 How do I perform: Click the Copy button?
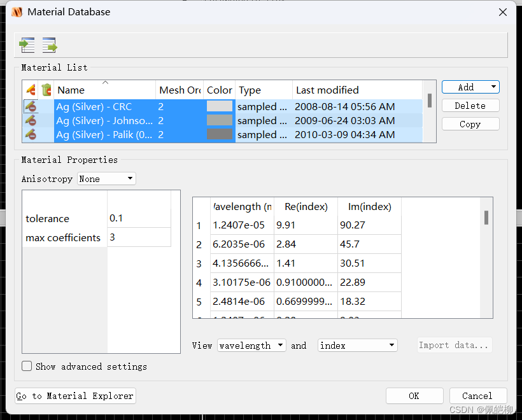pos(470,124)
